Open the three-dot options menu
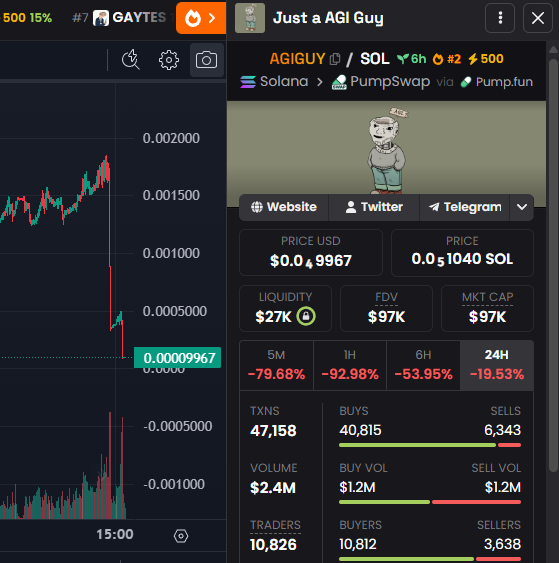This screenshot has height=563, width=559. [x=500, y=18]
